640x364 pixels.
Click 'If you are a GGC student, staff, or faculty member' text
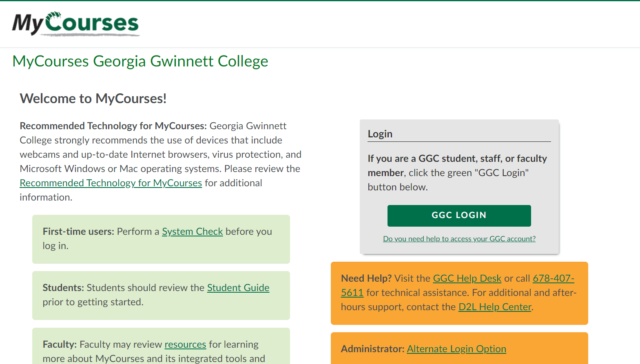457,165
